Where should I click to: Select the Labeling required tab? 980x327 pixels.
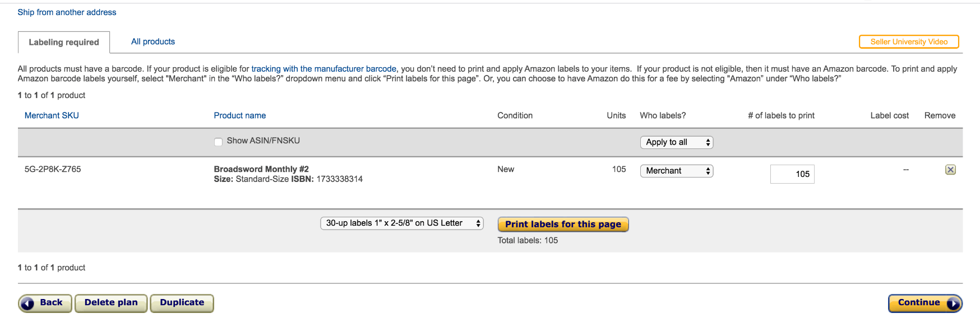[64, 42]
